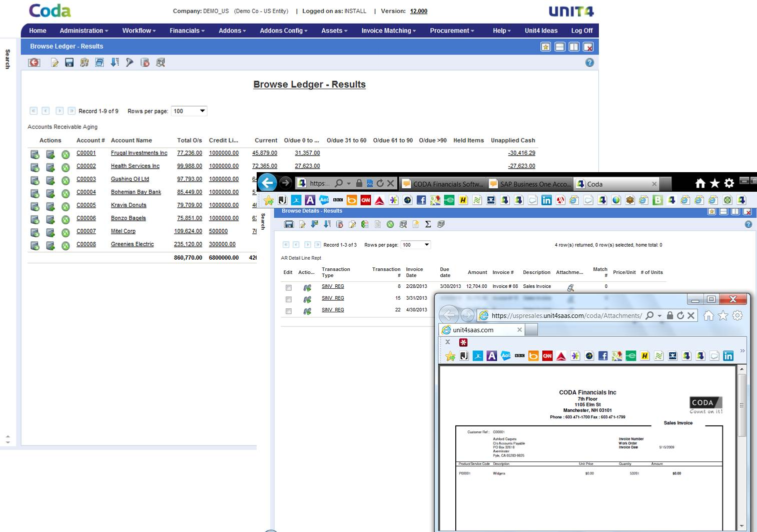
Task: Go to the Home menu item
Action: click(38, 31)
